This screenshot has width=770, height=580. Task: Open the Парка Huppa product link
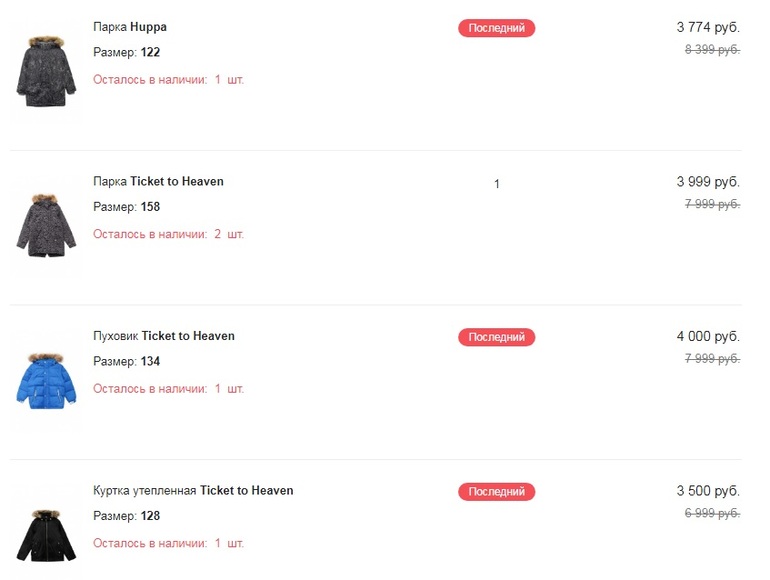pyautogui.click(x=130, y=27)
